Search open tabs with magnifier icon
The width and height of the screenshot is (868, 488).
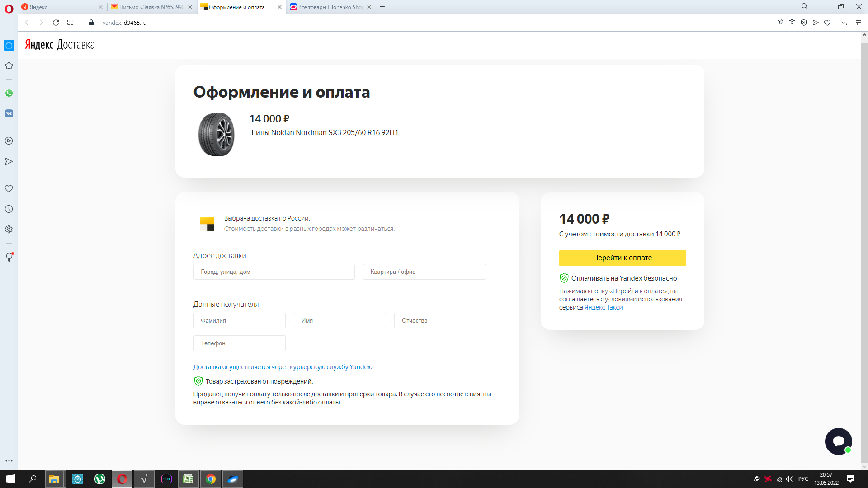click(805, 7)
